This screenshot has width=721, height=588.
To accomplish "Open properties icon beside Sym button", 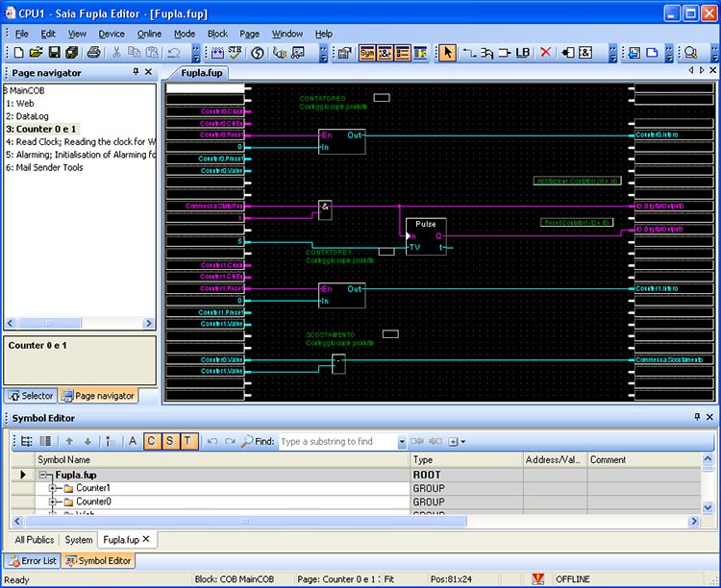I will (344, 53).
